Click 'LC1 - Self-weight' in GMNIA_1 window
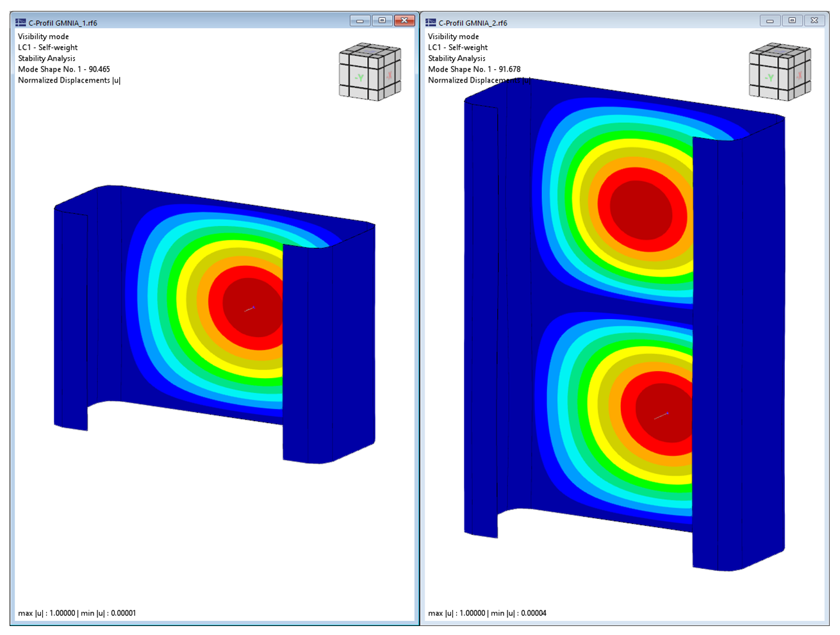This screenshot has width=840, height=635. point(48,47)
